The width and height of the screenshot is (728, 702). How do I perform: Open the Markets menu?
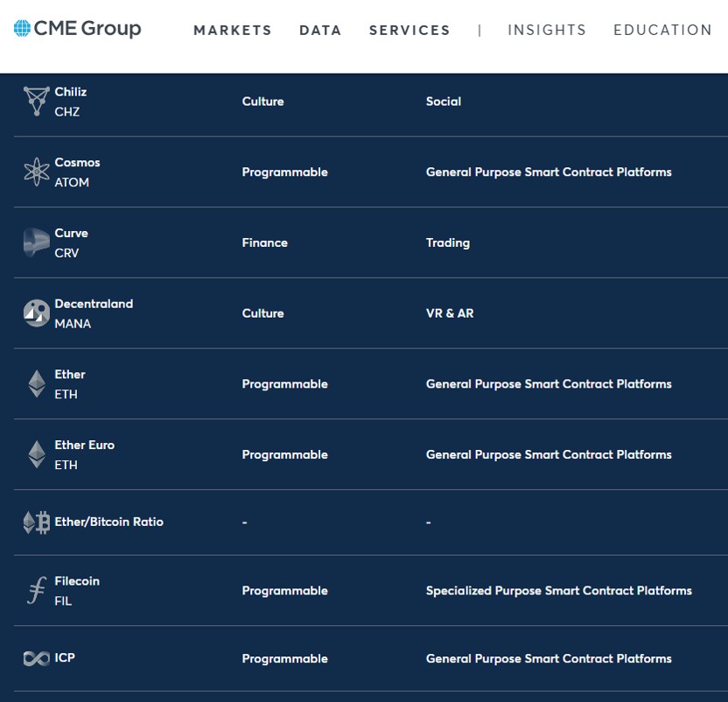[233, 31]
